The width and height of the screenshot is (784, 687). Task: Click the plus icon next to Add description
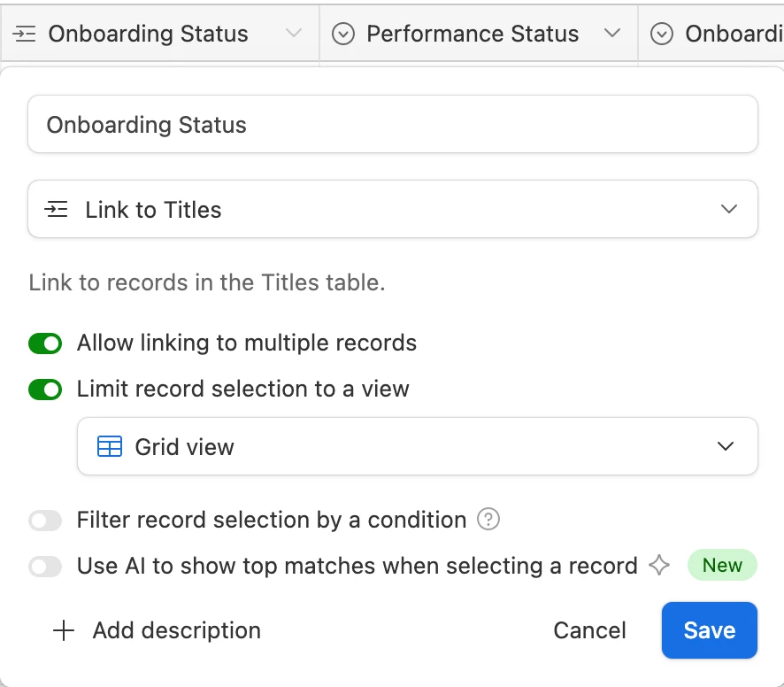pos(64,630)
